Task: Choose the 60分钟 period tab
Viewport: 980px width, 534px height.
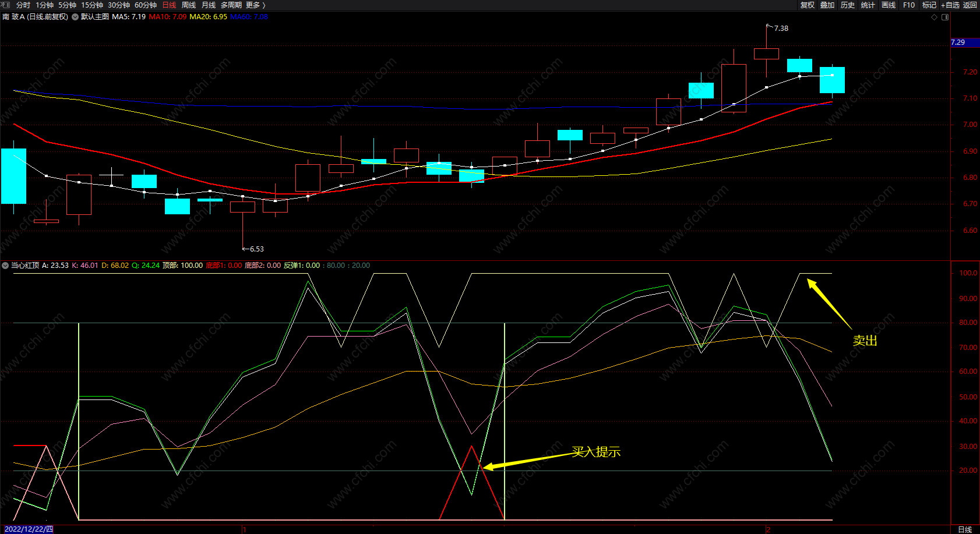Action: (146, 5)
